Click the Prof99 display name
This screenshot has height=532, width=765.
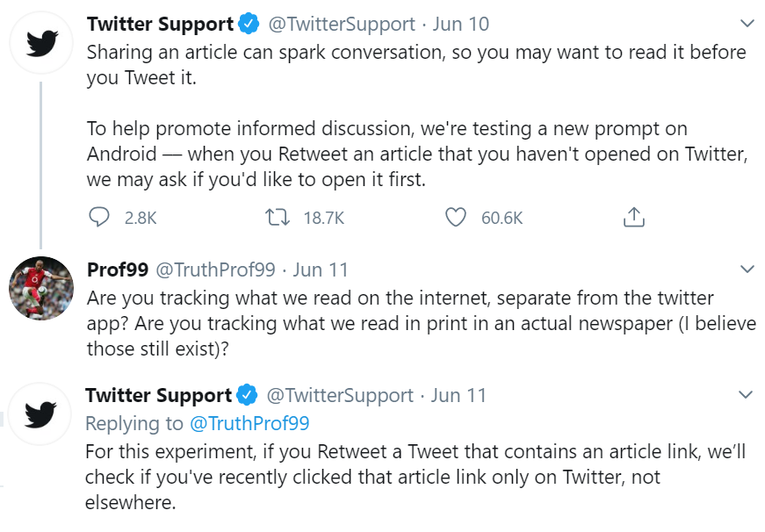tap(118, 270)
